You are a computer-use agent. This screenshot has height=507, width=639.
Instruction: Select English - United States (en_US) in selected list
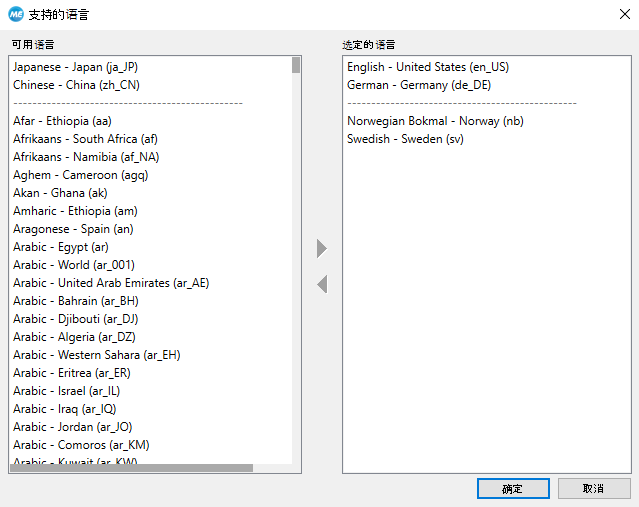pyautogui.click(x=427, y=67)
